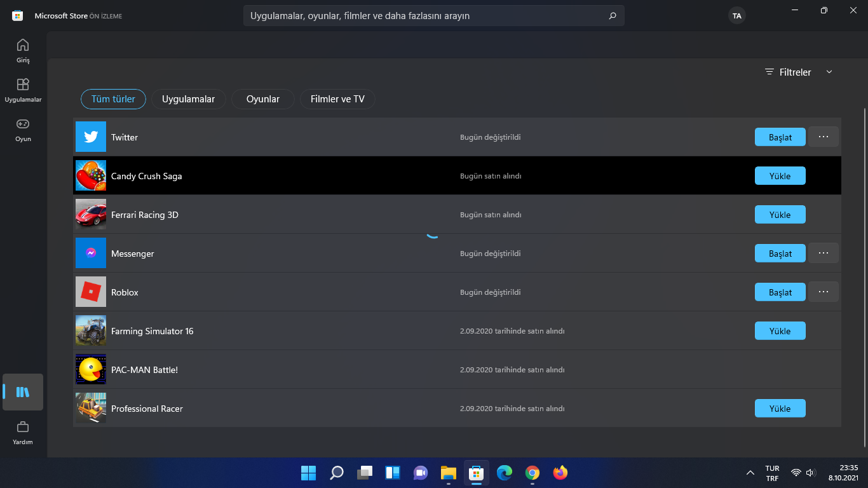Open the Farming Simulator 16 title text
Screen dimensions: 868x488
click(153, 330)
